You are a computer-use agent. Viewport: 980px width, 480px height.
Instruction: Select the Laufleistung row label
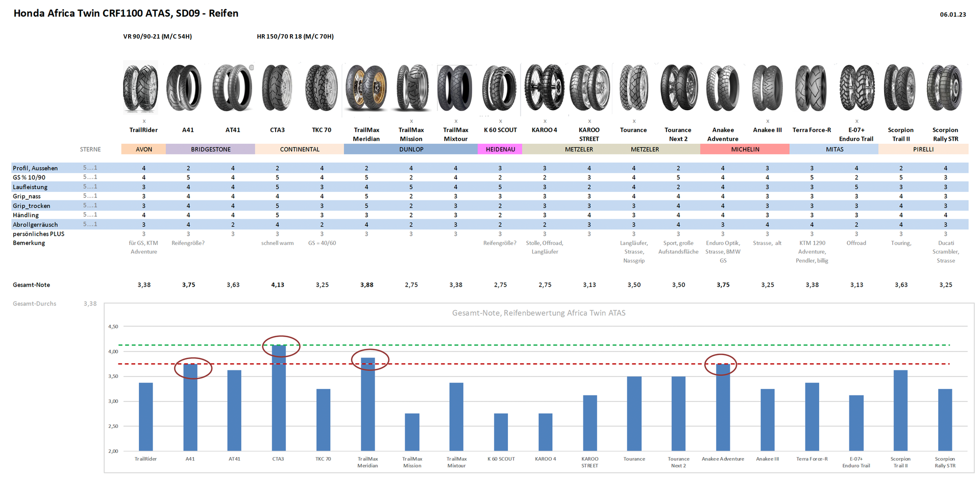[x=30, y=187]
